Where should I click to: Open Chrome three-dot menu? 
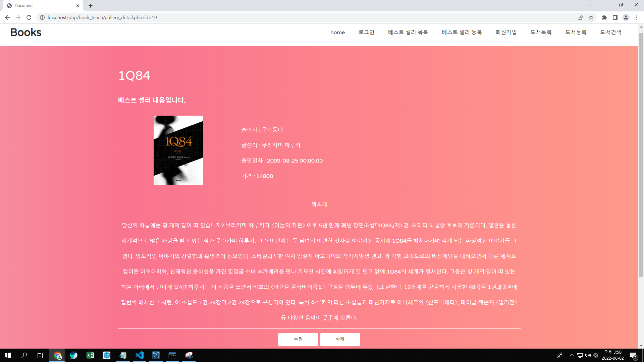[637, 17]
